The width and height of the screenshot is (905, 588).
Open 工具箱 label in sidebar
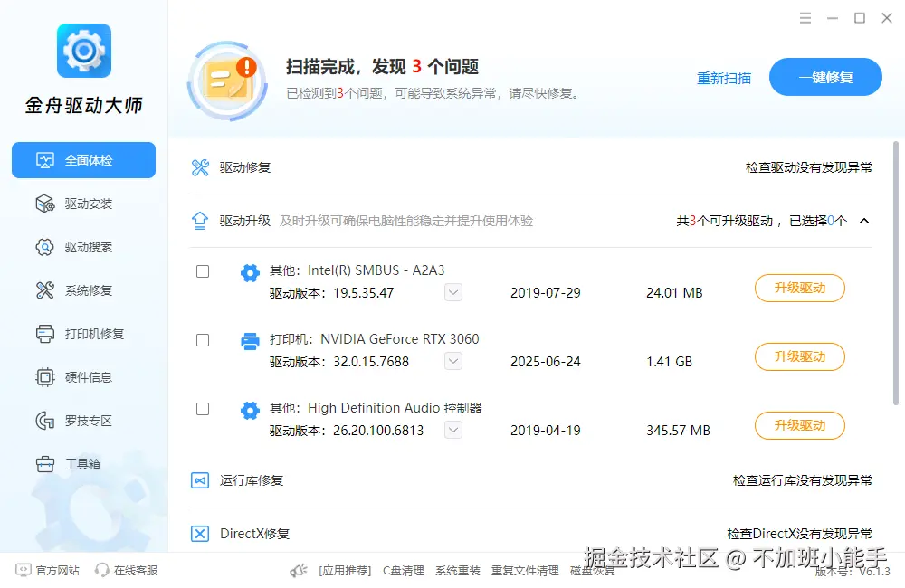point(82,464)
